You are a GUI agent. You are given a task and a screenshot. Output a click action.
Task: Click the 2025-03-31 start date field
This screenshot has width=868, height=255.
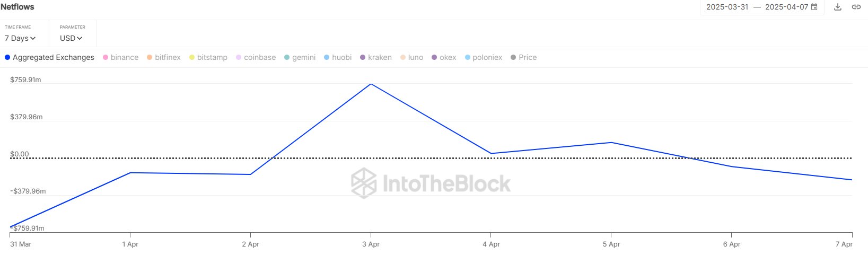(727, 7)
